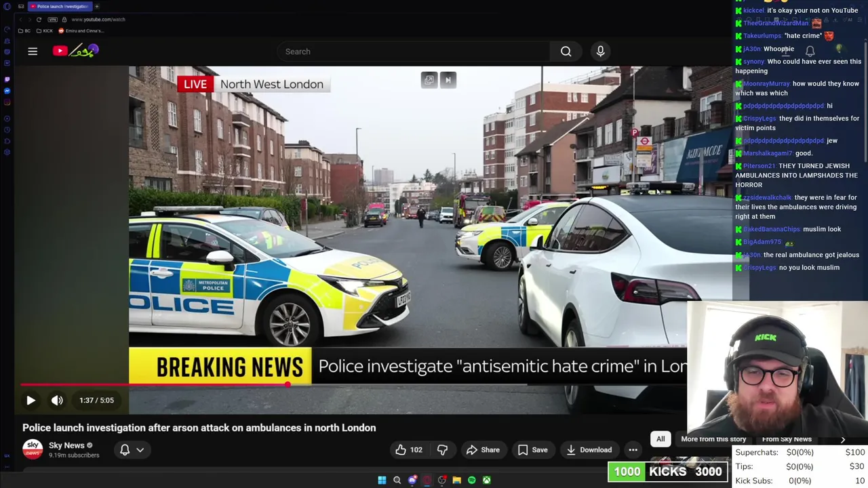Play the paused Sky News video
Viewport: 868px width, 488px height.
(x=31, y=401)
